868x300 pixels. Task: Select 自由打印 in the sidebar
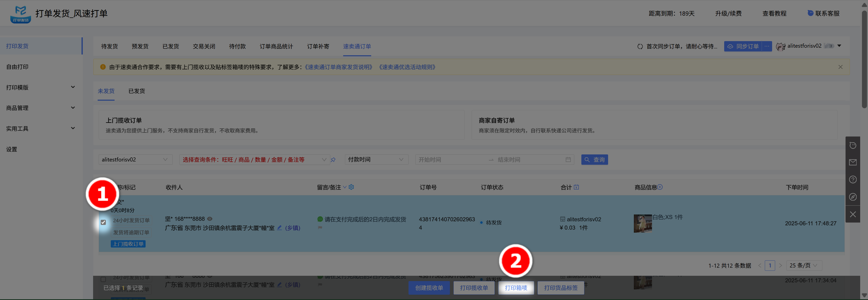(17, 67)
